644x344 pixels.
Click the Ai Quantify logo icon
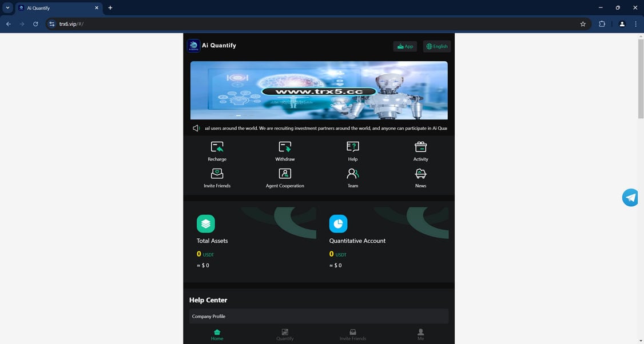click(x=193, y=46)
